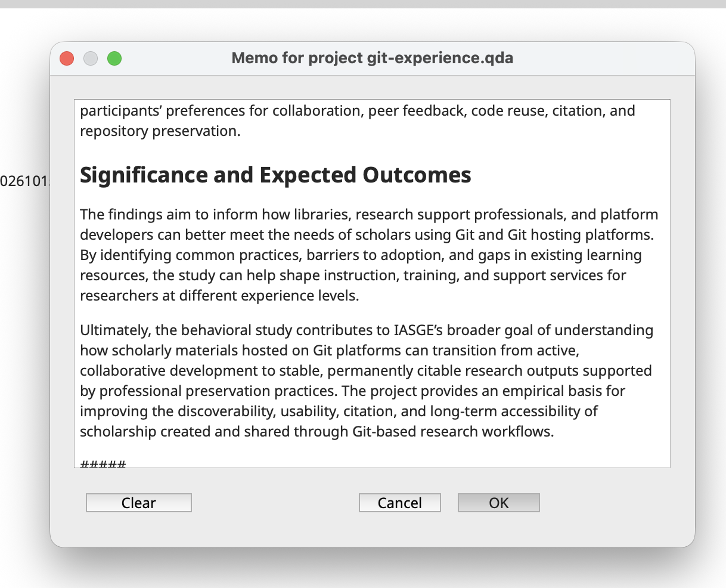The image size is (726, 588).
Task: Click the green zoom window button
Action: click(114, 58)
